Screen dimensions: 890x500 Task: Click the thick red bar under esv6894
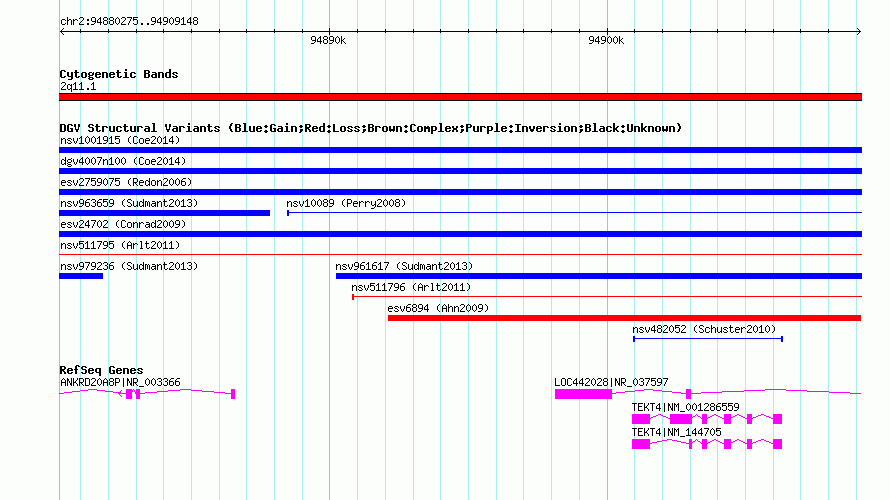pos(624,318)
